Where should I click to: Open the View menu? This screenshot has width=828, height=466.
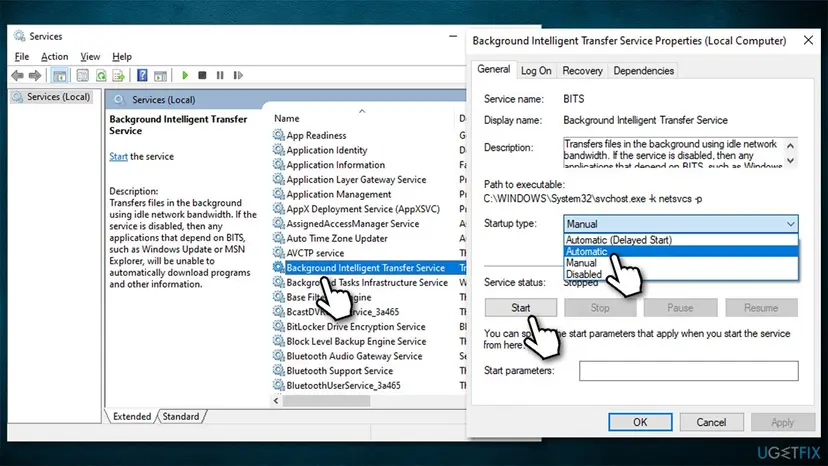90,57
